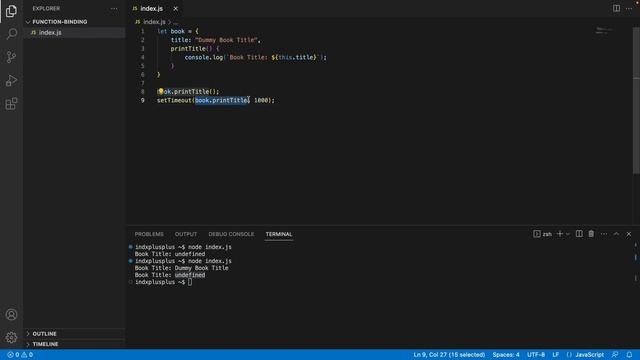Open the Extensions view icon
Screen dimensions: 640x360
pos(11,104)
